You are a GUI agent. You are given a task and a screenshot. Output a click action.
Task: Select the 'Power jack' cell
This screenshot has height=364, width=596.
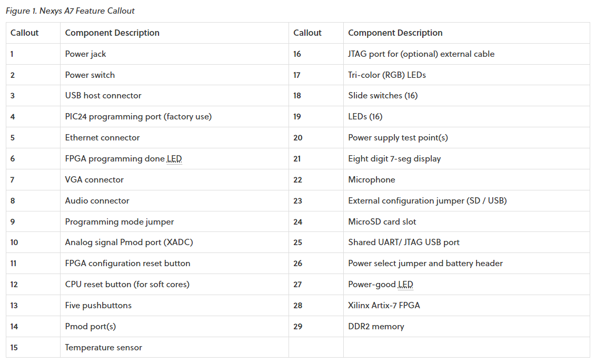(85, 54)
